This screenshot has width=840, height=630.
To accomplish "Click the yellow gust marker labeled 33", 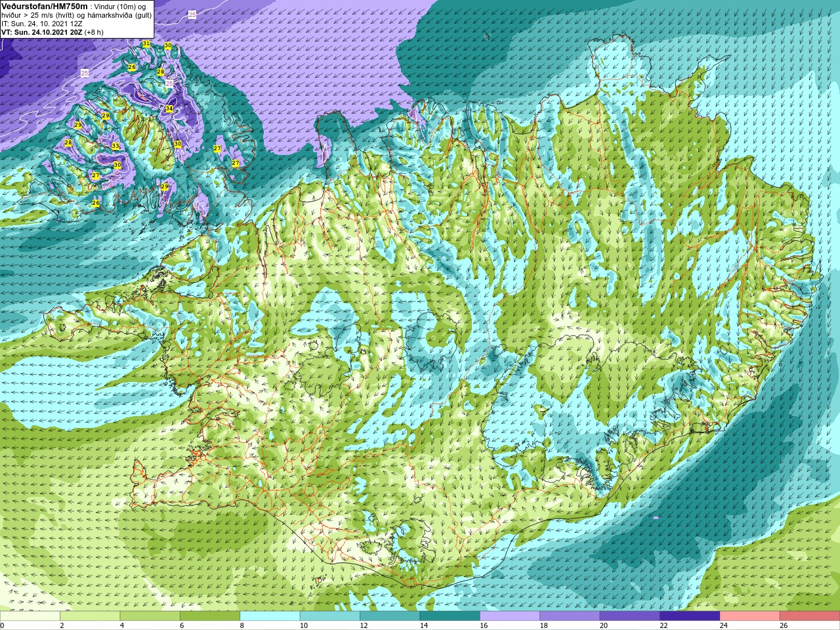I will [115, 146].
